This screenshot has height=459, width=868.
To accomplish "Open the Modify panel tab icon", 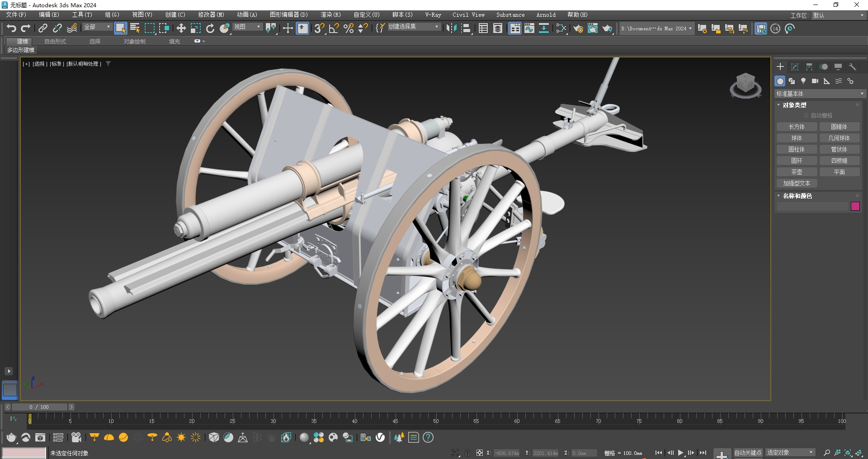I will [795, 67].
